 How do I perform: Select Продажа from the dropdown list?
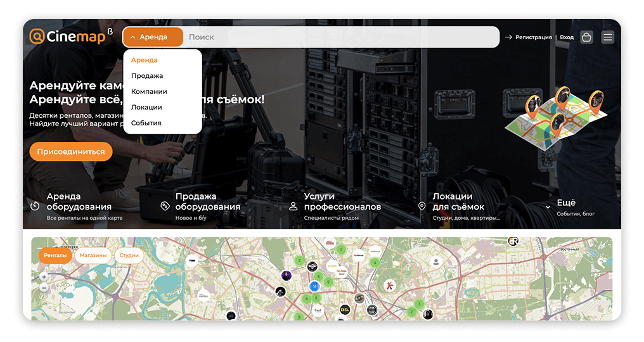point(147,76)
